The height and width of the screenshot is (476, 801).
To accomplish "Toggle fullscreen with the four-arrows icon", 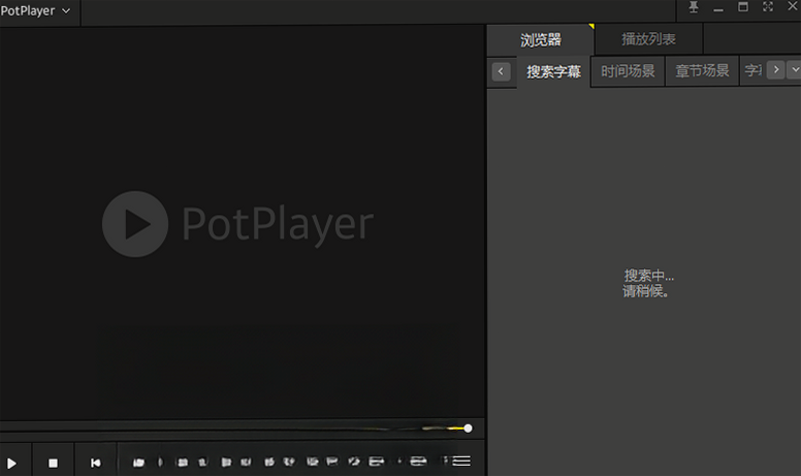I will point(768,7).
